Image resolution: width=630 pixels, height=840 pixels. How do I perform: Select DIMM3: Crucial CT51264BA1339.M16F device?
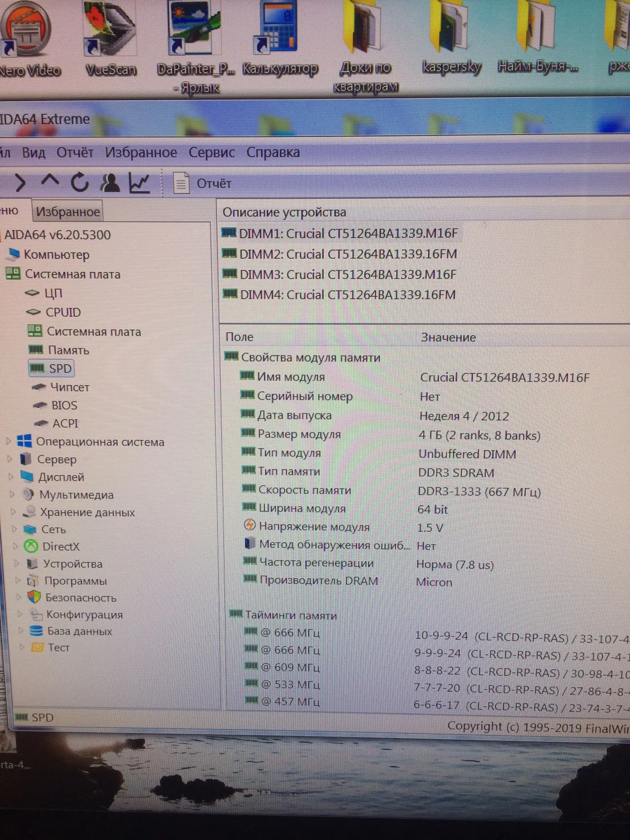click(339, 274)
